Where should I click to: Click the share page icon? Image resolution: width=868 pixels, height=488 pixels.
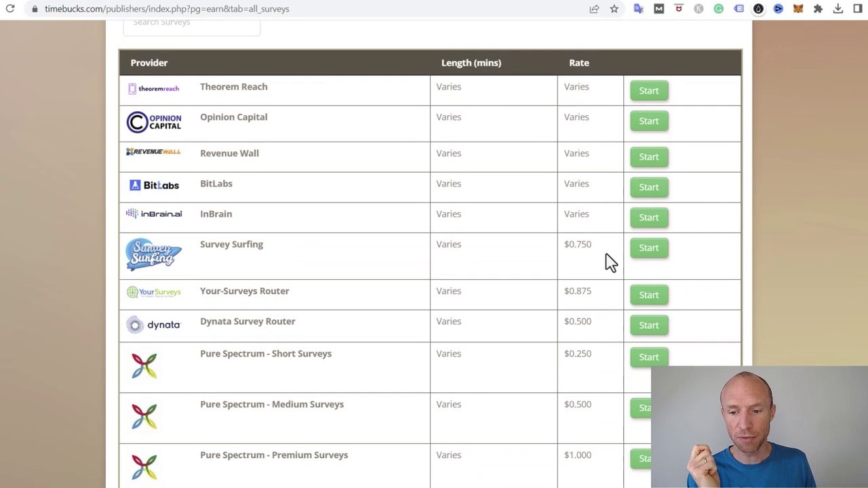594,9
